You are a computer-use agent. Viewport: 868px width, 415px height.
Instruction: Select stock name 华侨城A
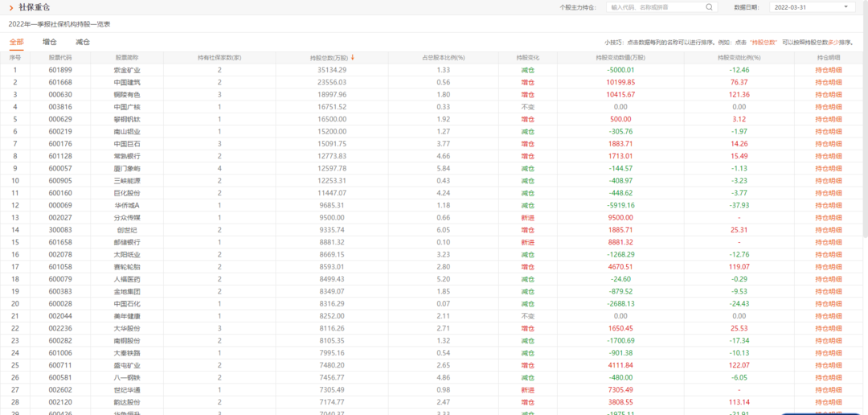(127, 206)
